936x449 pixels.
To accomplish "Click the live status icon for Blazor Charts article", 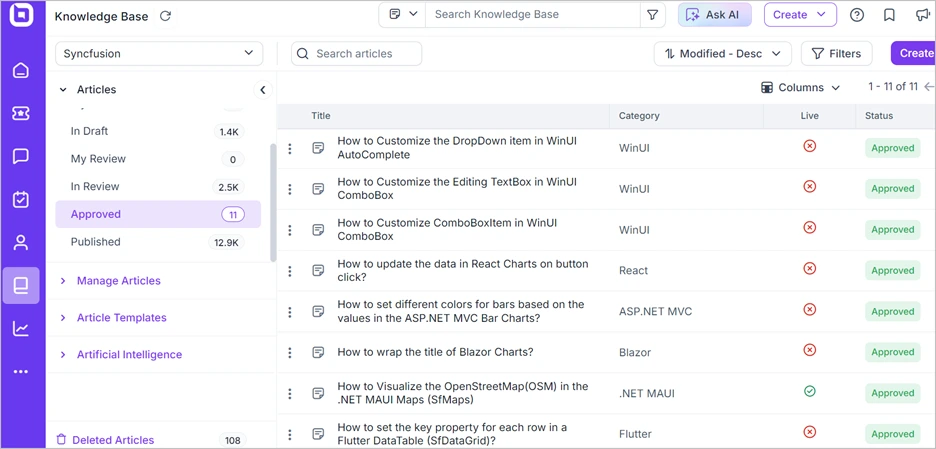I will coord(809,349).
